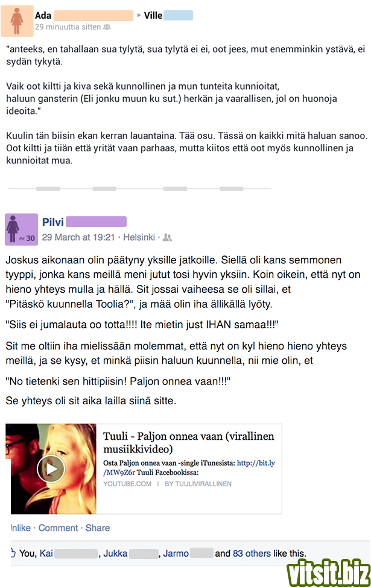This screenshot has height=588, width=371.
Task: Open the 83 others likes list
Action: tap(252, 554)
